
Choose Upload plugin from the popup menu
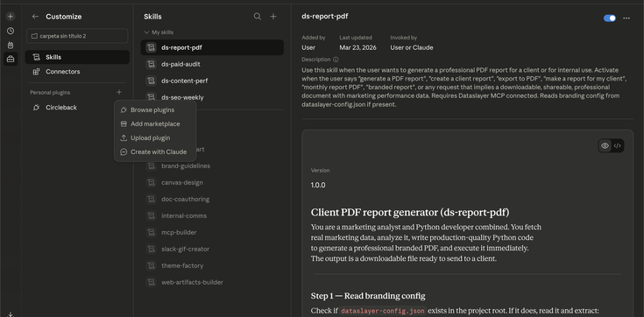[x=155, y=138]
